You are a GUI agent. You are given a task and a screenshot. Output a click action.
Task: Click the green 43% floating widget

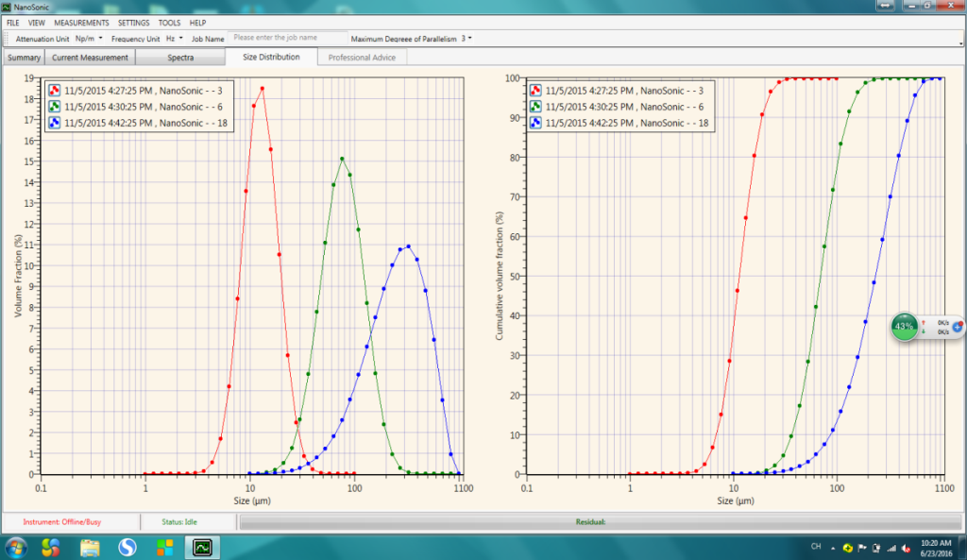(905, 327)
